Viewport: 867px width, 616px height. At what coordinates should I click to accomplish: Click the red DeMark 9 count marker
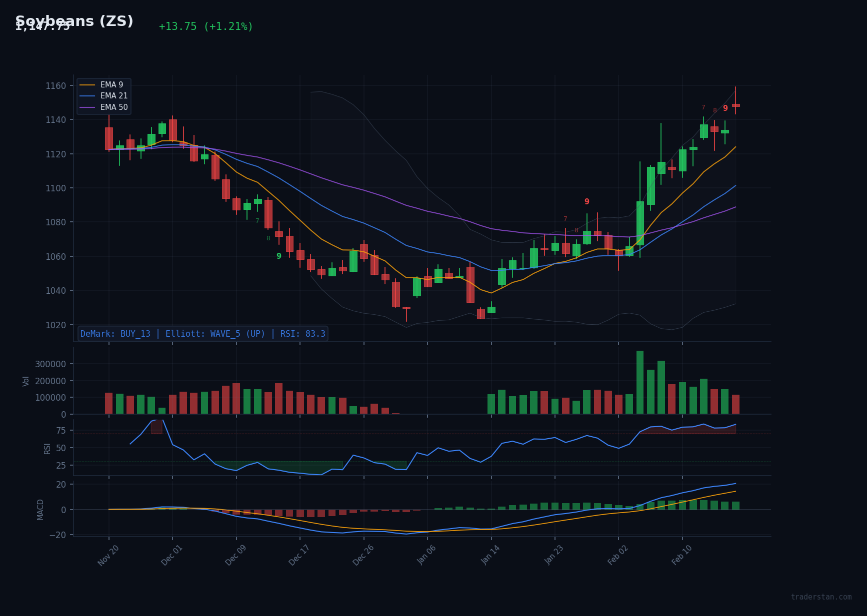[587, 201]
